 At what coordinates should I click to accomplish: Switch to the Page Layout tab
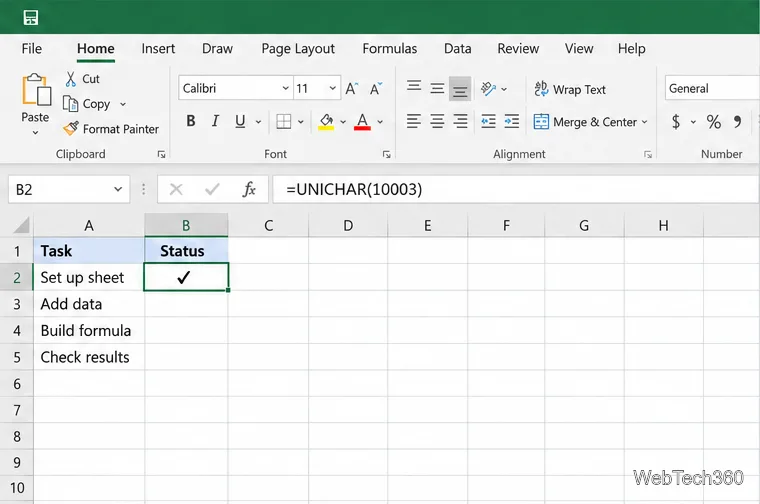click(x=298, y=48)
